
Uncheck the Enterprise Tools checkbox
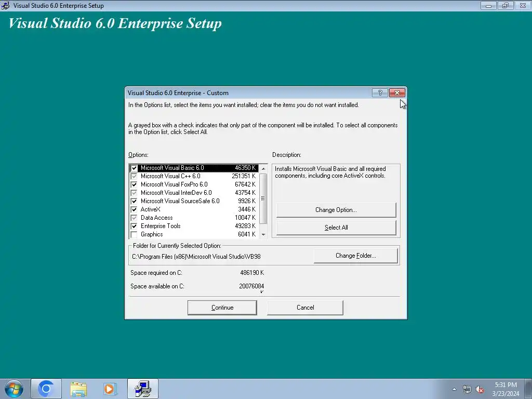(134, 227)
